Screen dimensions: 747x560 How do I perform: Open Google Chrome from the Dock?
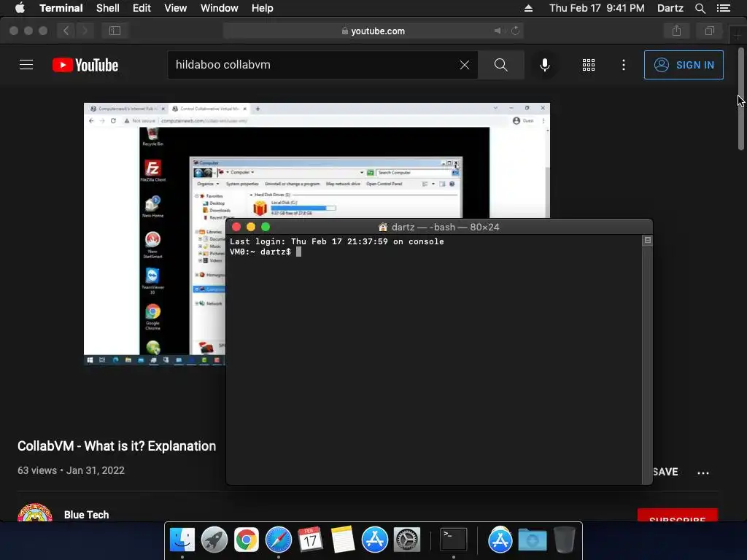pyautogui.click(x=247, y=540)
